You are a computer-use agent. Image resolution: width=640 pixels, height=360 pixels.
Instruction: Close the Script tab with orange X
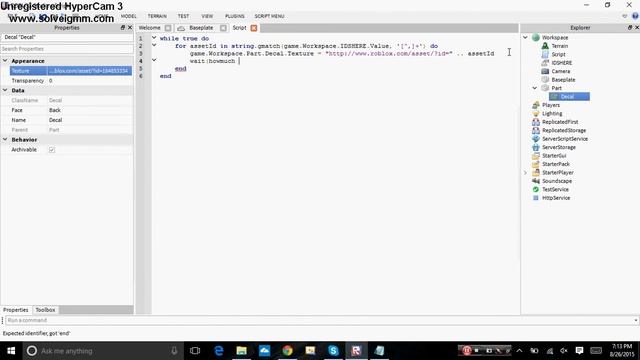[254, 28]
